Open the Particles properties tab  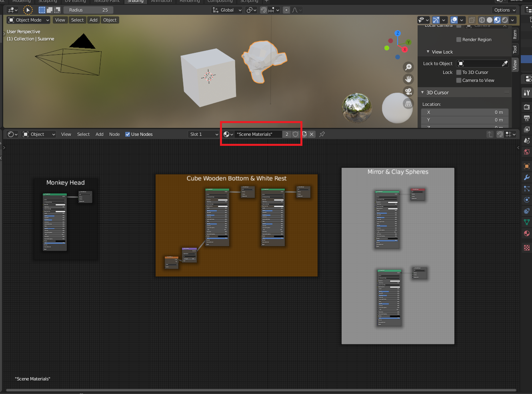pos(527,188)
